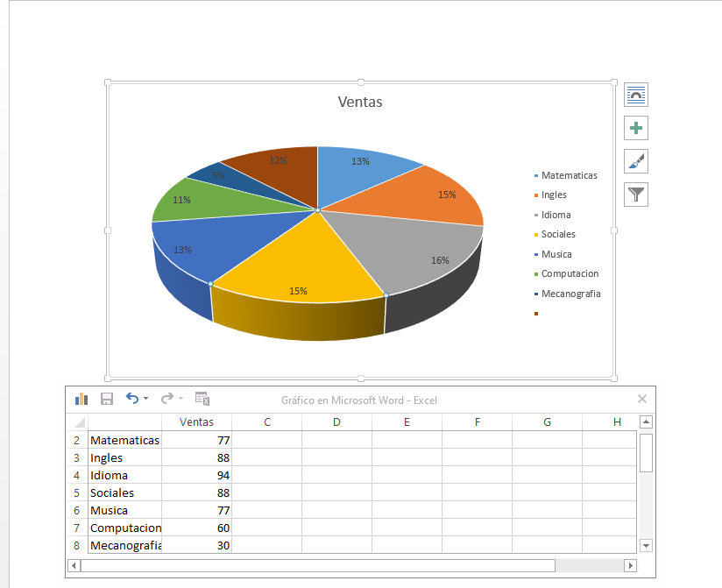Image resolution: width=722 pixels, height=588 pixels.
Task: Close the Excel data window
Action: (642, 399)
